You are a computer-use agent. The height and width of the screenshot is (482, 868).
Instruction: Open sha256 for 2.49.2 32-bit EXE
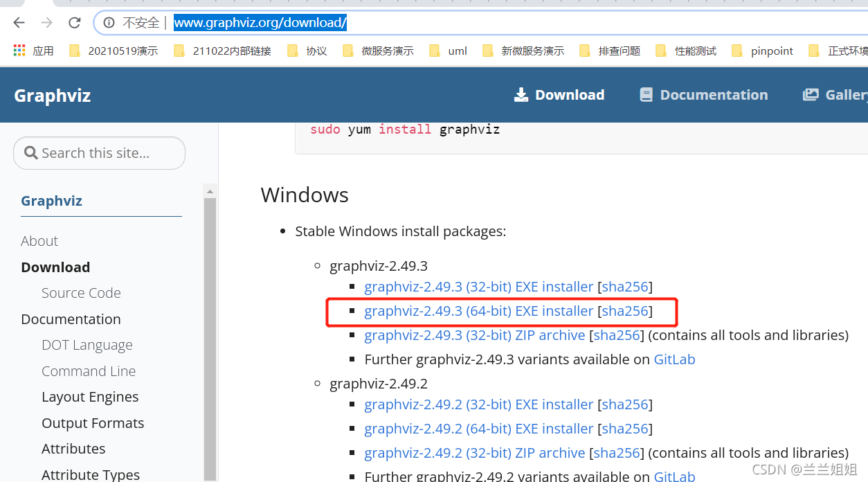tap(625, 404)
